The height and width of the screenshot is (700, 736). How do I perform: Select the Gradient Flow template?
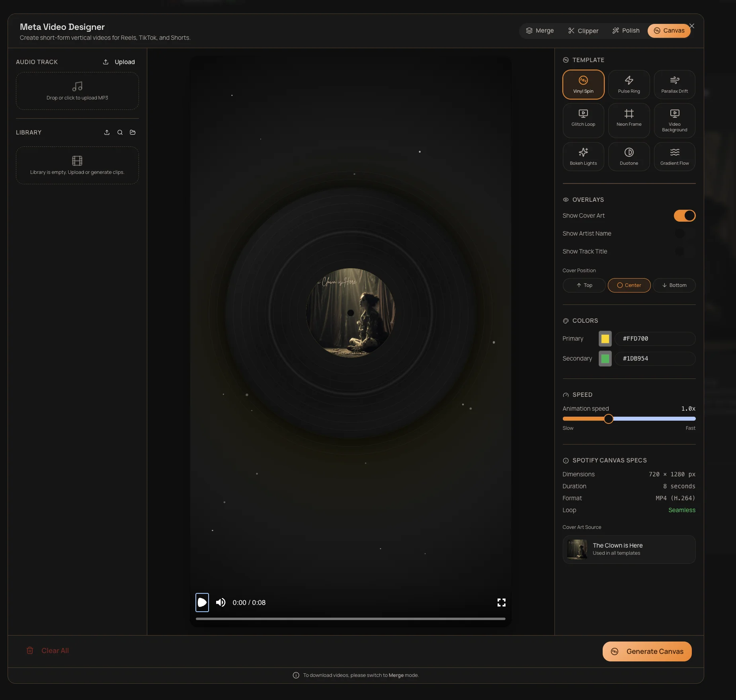click(674, 157)
